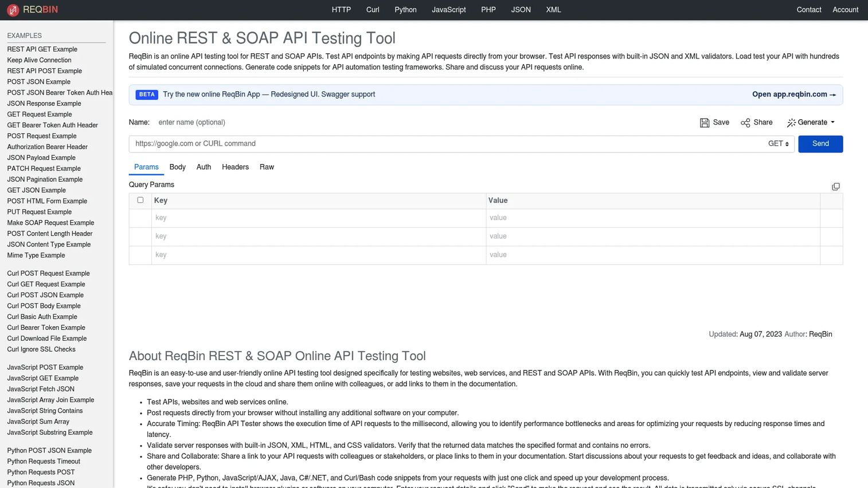Open Curl Ignore SSL Checks link
The height and width of the screenshot is (488, 868).
point(41,349)
